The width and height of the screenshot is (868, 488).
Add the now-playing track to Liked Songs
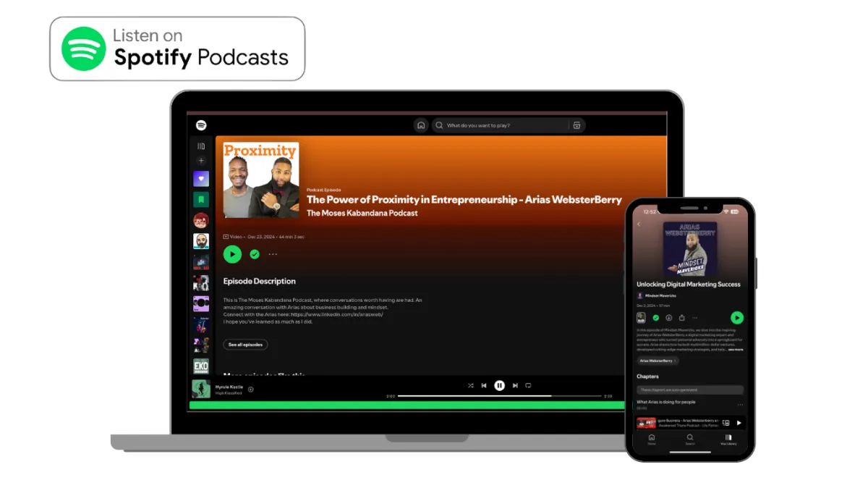(x=251, y=390)
